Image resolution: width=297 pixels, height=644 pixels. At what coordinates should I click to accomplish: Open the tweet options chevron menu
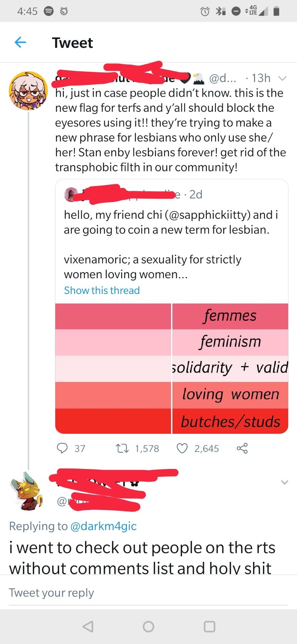click(x=282, y=78)
